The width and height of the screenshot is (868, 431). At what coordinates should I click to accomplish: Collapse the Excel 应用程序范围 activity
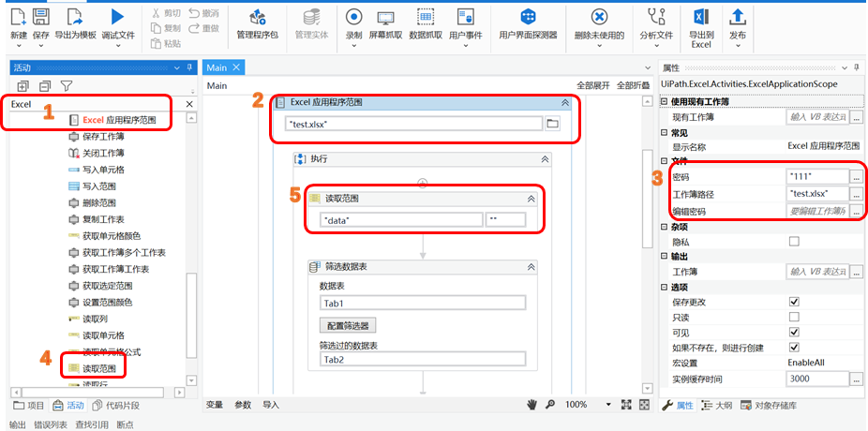click(x=565, y=102)
